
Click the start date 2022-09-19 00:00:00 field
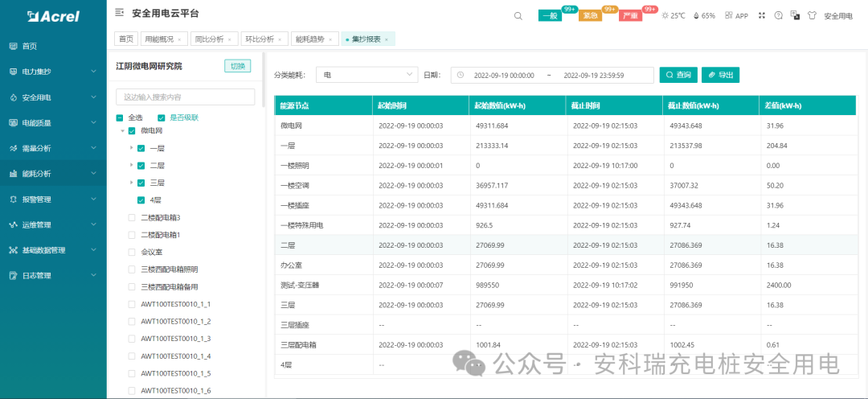pos(504,76)
